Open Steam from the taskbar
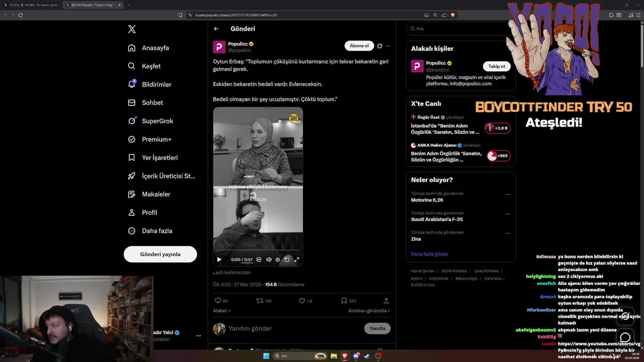 pos(367,356)
